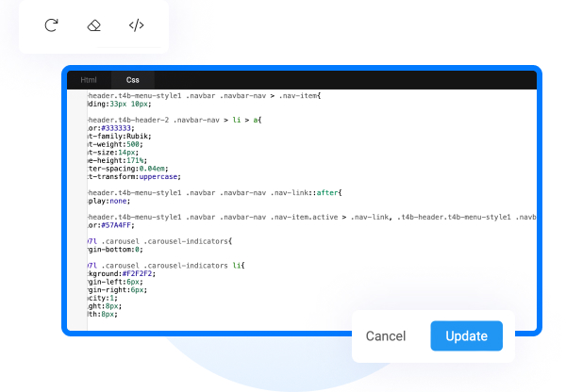Image resolution: width=566 pixels, height=392 pixels.
Task: Click the .nav-link::after selector line
Action: coord(215,193)
